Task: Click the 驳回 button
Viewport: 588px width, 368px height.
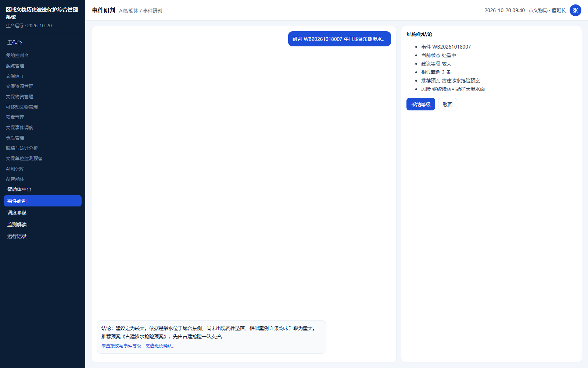Action: [448, 105]
